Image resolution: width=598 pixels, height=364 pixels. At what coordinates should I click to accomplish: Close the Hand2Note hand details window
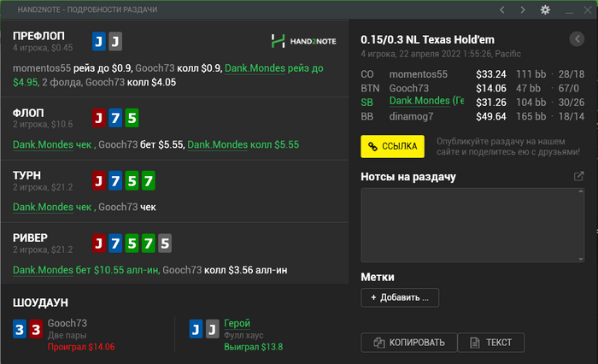(588, 10)
